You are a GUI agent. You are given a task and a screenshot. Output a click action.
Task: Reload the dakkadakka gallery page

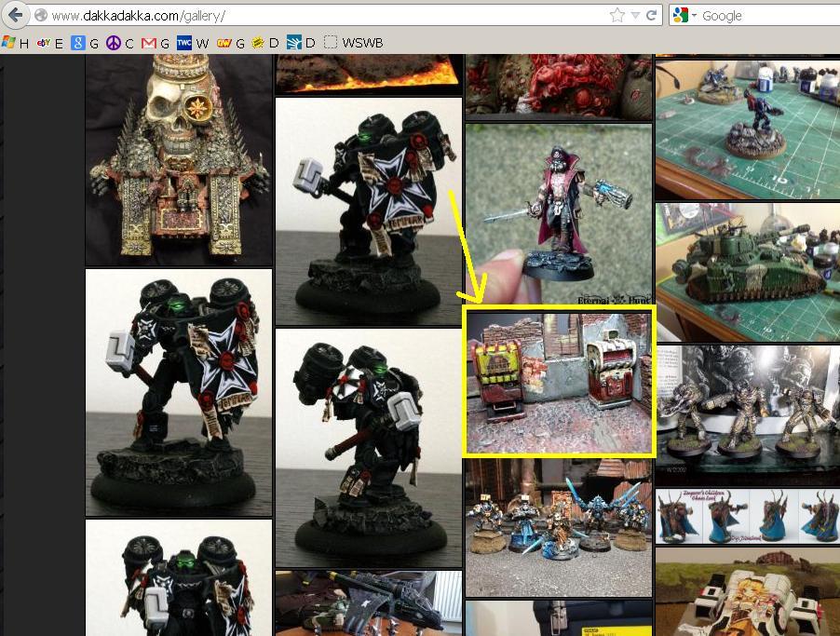652,15
